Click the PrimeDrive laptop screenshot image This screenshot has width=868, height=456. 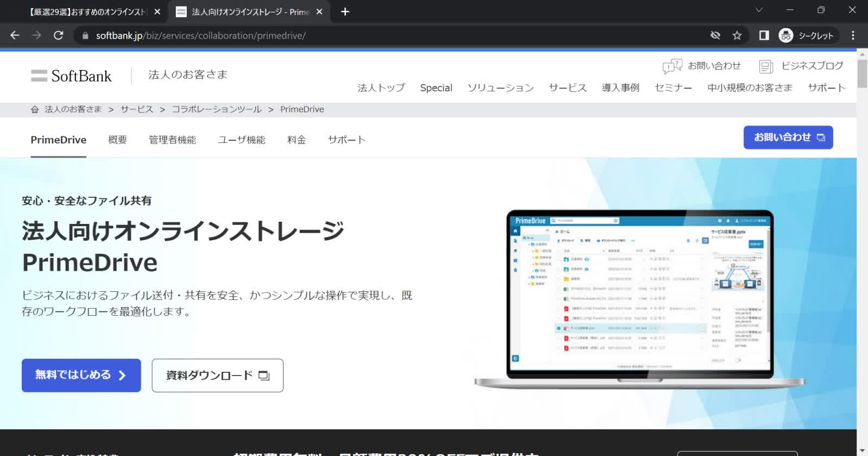coord(639,299)
